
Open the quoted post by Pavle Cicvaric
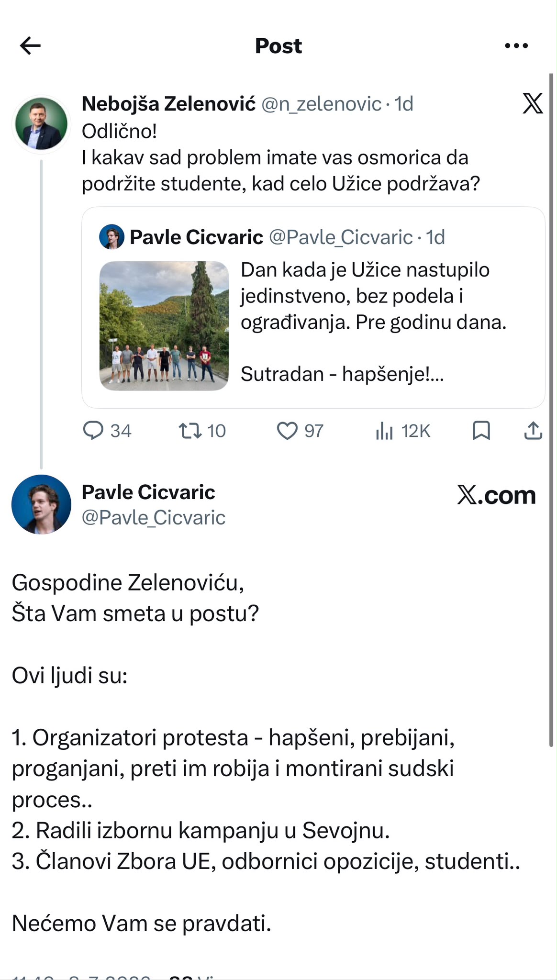pos(313,308)
